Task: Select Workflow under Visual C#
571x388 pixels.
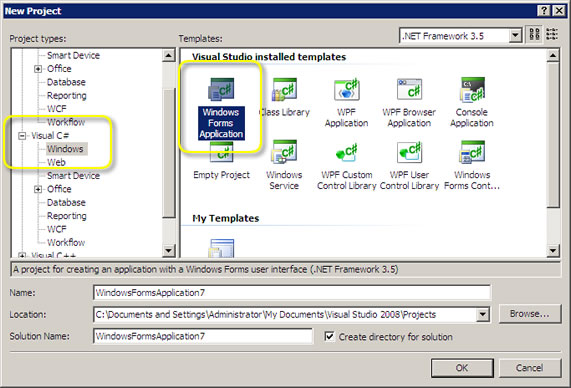Action: coord(66,242)
